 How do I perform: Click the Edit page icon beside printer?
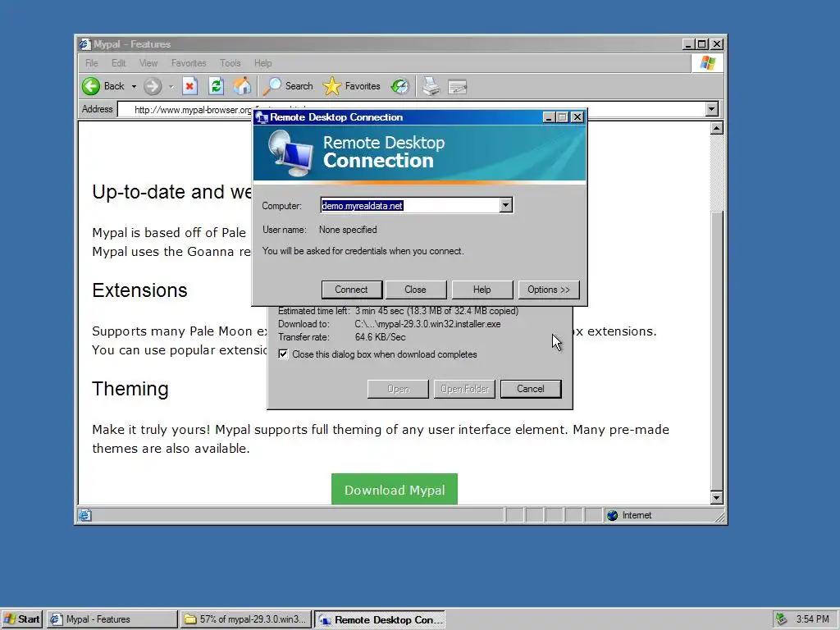click(x=458, y=86)
